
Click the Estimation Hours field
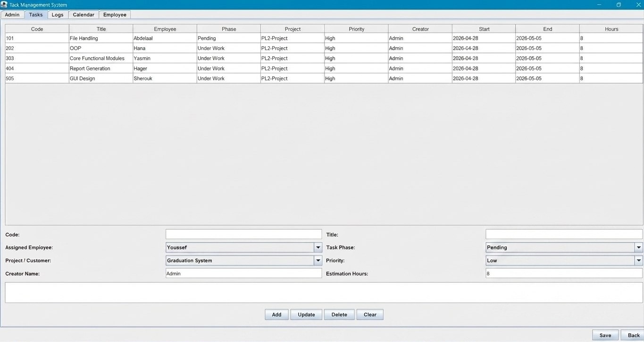[x=564, y=274]
